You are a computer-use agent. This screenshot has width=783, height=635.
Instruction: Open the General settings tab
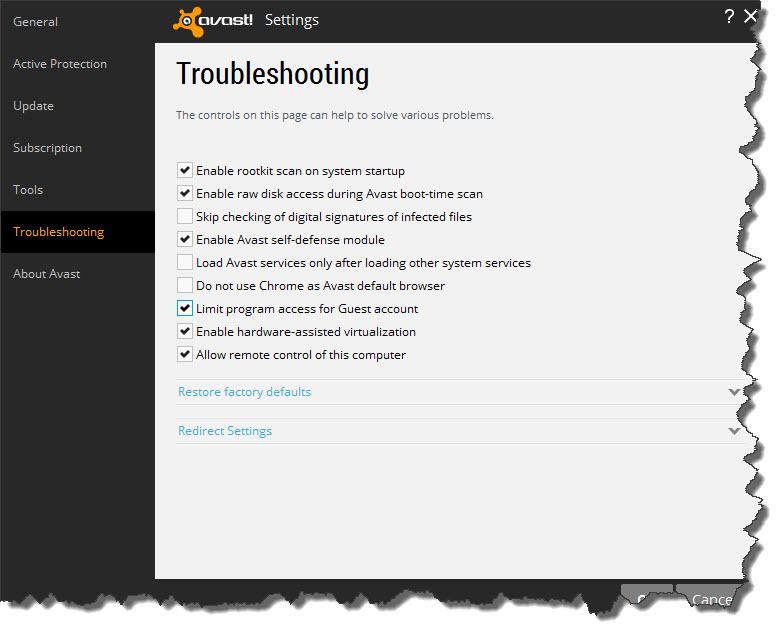point(77,21)
